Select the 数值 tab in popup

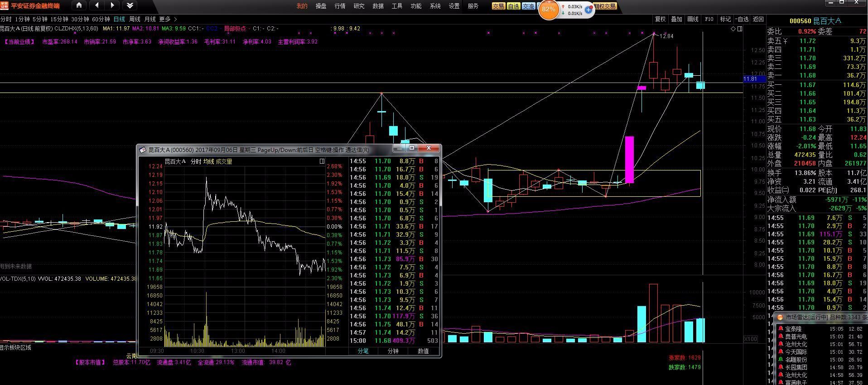coord(423,351)
